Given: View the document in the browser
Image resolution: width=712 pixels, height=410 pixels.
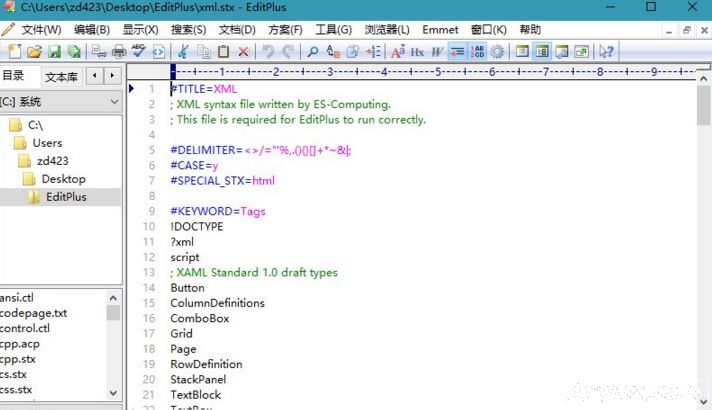Looking at the screenshot, I should coord(158,51).
